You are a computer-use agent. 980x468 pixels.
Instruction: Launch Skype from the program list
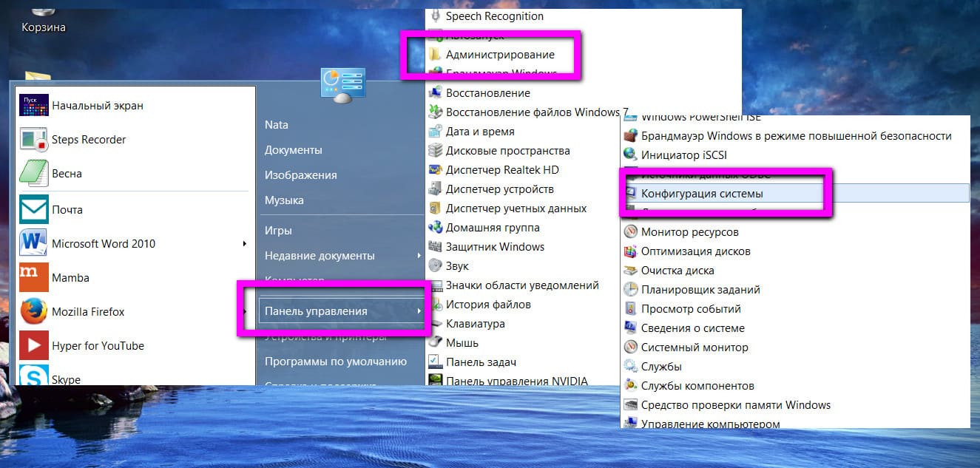click(x=34, y=376)
